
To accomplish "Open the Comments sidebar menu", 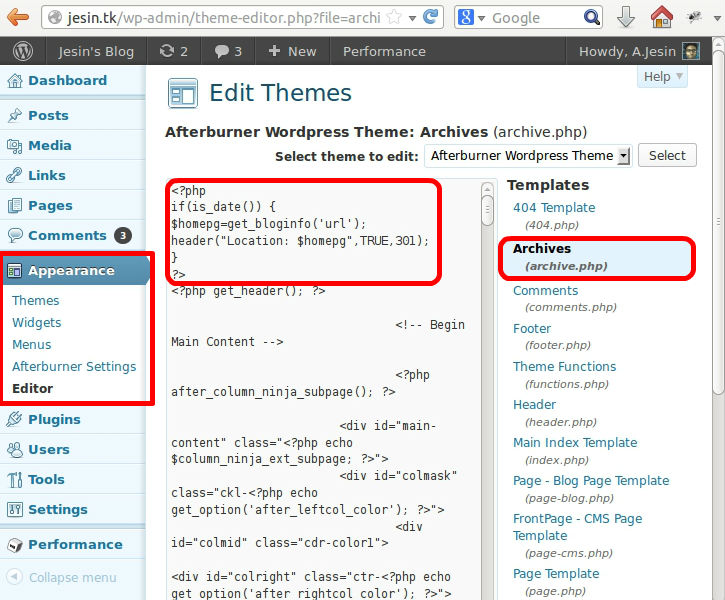I will [x=68, y=235].
